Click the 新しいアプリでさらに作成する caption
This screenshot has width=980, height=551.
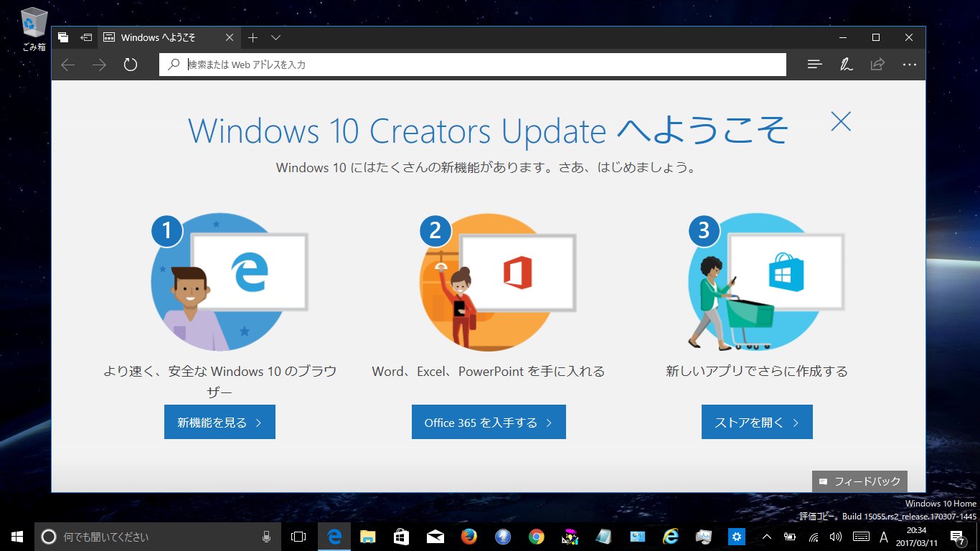[x=757, y=372]
